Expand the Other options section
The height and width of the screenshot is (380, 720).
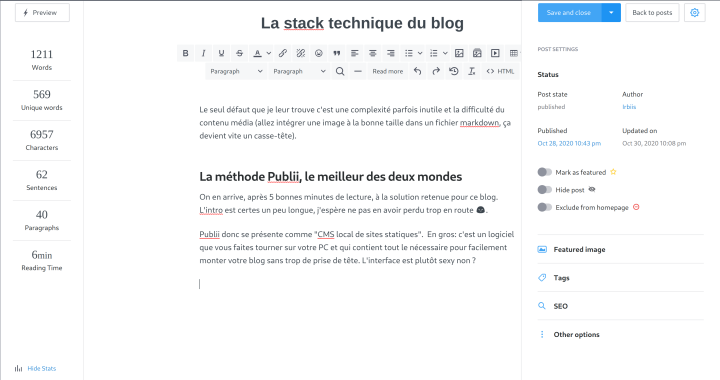[620, 335]
